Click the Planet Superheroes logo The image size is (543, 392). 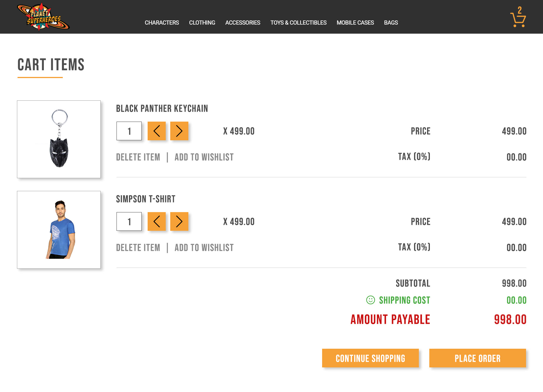(43, 17)
